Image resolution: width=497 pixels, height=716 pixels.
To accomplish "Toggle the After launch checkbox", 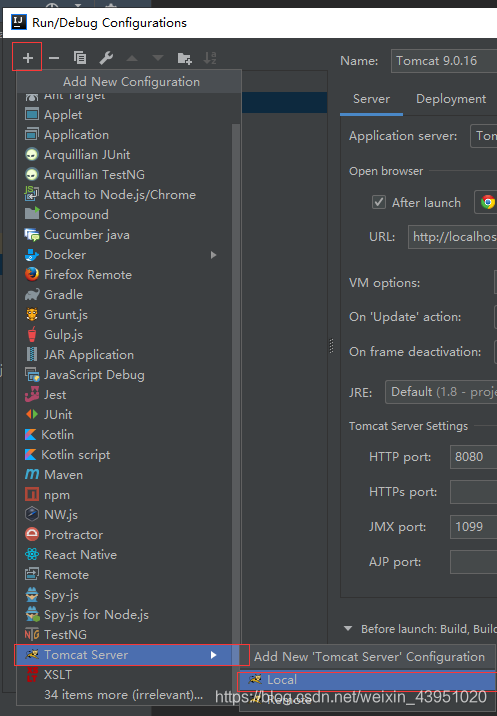I will click(x=379, y=202).
